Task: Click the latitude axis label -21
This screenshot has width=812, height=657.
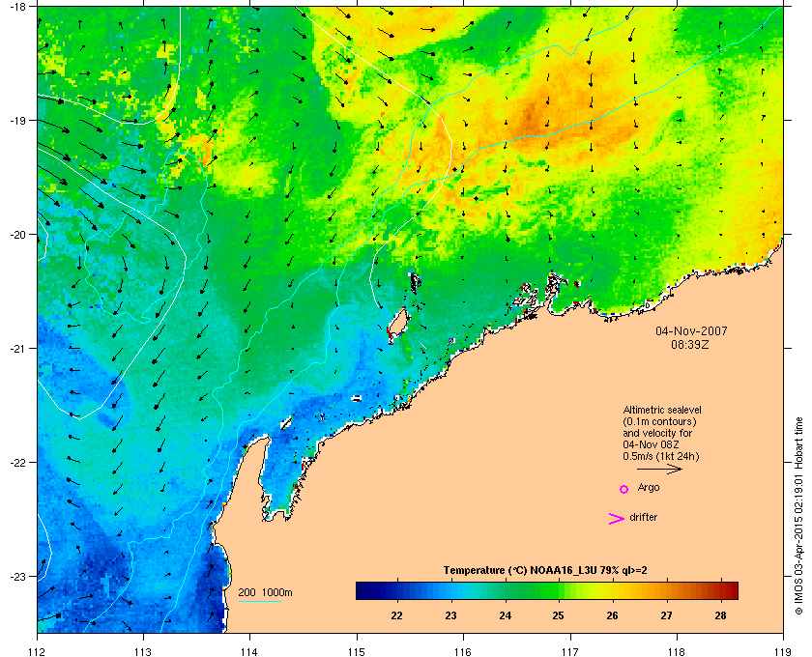Action: click(x=18, y=349)
